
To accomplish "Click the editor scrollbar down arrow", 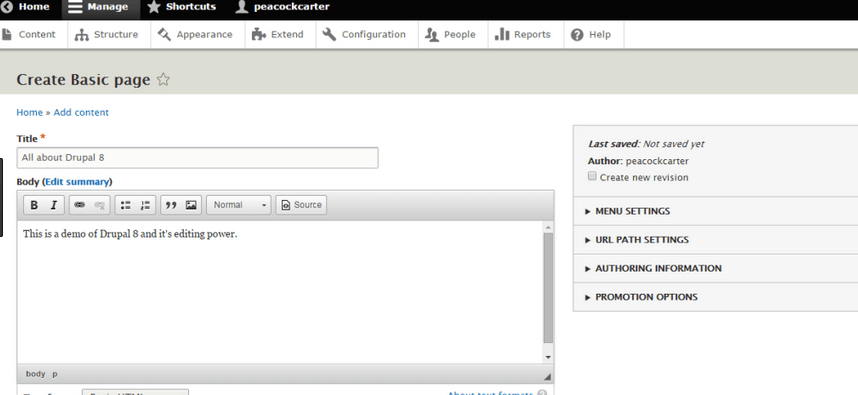I will click(x=548, y=357).
